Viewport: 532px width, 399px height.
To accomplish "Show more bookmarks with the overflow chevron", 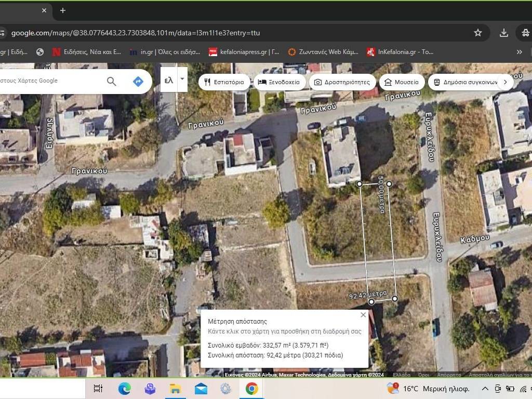I will click(x=518, y=52).
